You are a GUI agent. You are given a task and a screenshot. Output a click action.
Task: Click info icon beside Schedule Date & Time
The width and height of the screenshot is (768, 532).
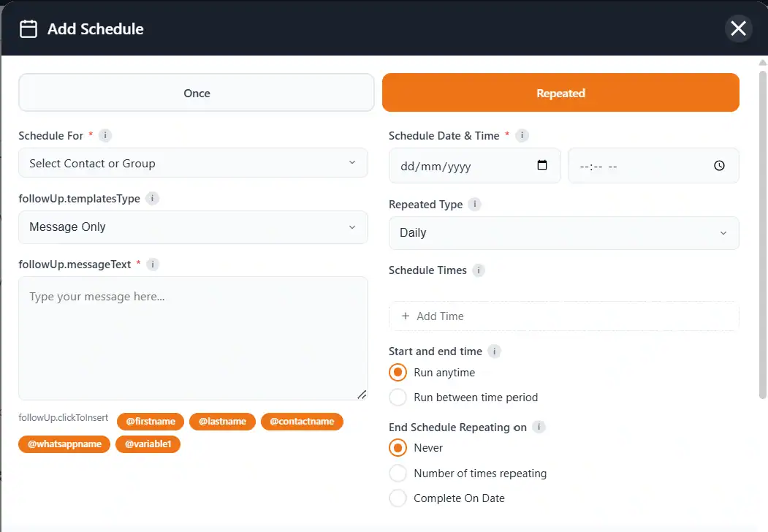tap(522, 135)
